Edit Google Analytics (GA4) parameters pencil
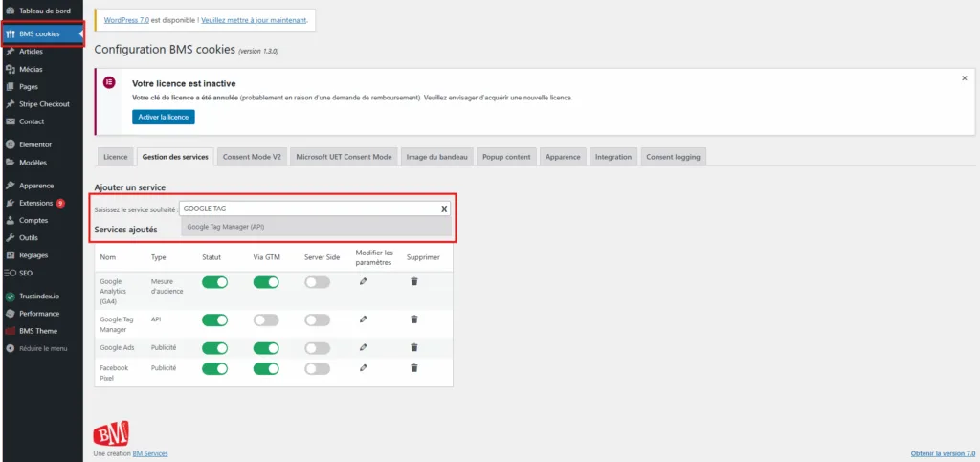Image resolution: width=980 pixels, height=462 pixels. (x=363, y=281)
